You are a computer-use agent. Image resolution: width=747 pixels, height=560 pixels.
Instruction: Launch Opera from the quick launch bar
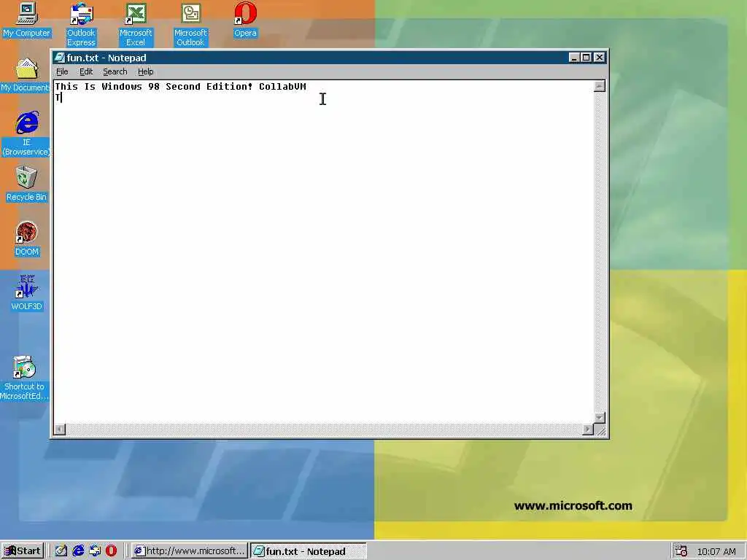tap(111, 551)
